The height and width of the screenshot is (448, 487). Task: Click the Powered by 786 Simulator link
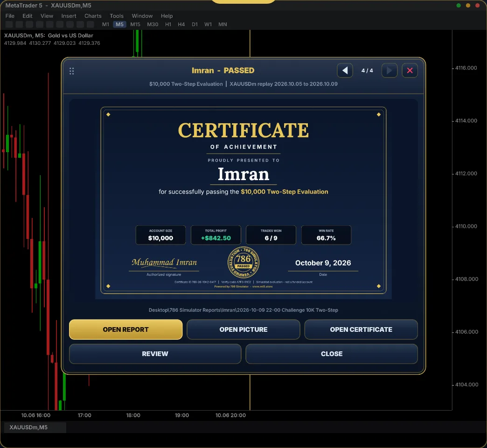(243, 287)
